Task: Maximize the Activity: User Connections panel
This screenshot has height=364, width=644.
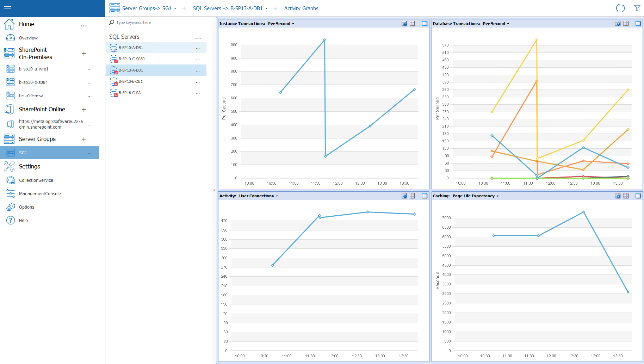Action: [425, 196]
